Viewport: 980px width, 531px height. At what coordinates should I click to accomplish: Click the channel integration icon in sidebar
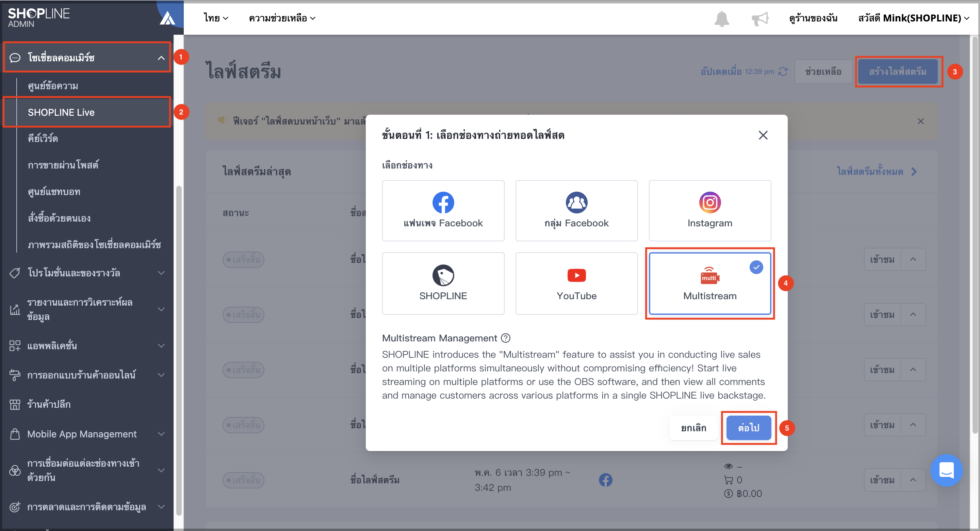coord(15,470)
